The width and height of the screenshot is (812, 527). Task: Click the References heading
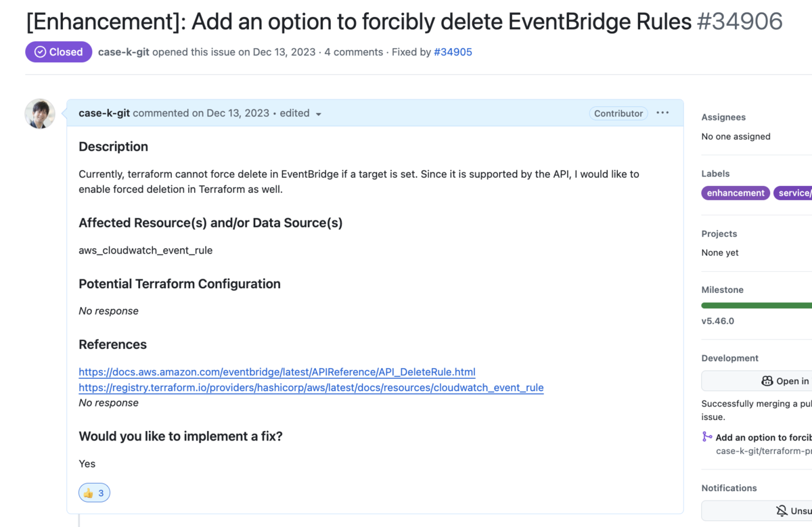(113, 344)
